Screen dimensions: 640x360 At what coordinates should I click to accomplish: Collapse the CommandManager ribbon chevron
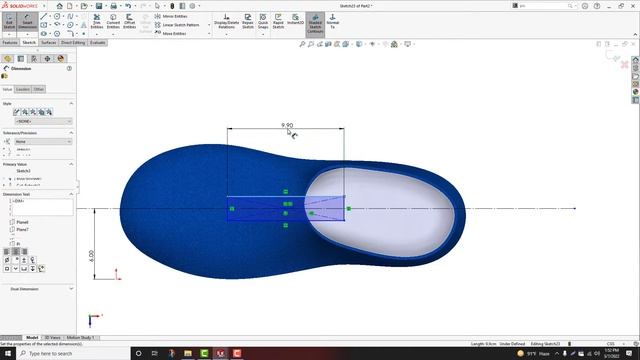[635, 35]
